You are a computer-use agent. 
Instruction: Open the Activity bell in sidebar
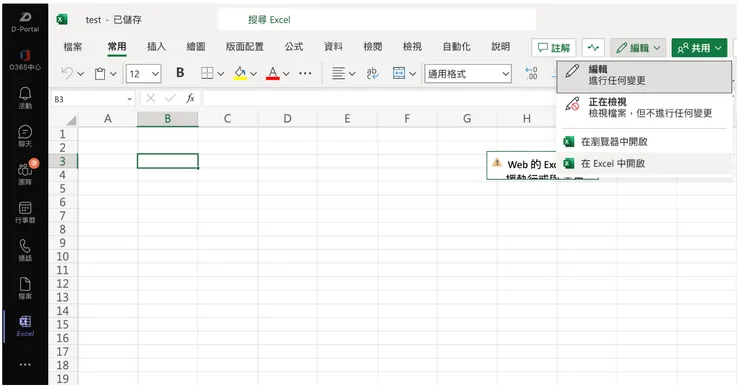(x=25, y=97)
